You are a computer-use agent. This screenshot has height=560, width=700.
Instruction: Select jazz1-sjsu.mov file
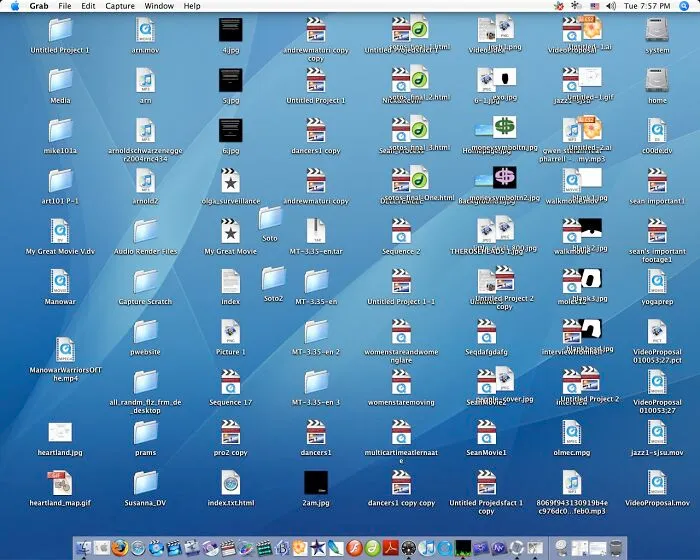tap(657, 432)
